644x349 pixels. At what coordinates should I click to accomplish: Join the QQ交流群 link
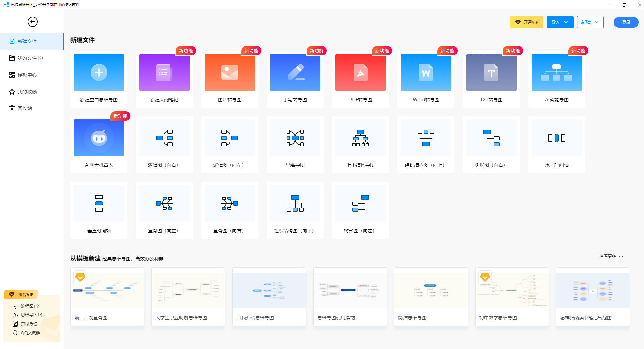pyautogui.click(x=26, y=333)
